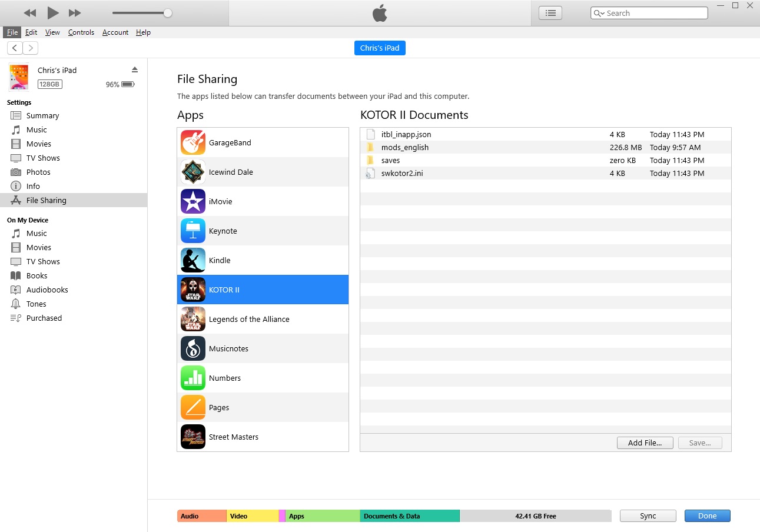Click the rewind playback button
The width and height of the screenshot is (760, 532).
[x=30, y=13]
